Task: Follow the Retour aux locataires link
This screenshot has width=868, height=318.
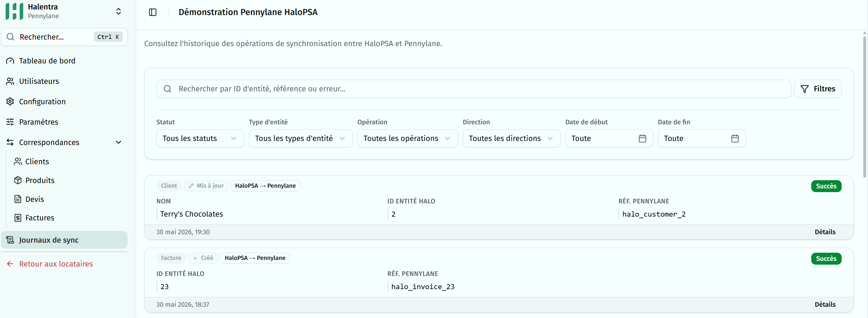Action: (56, 264)
